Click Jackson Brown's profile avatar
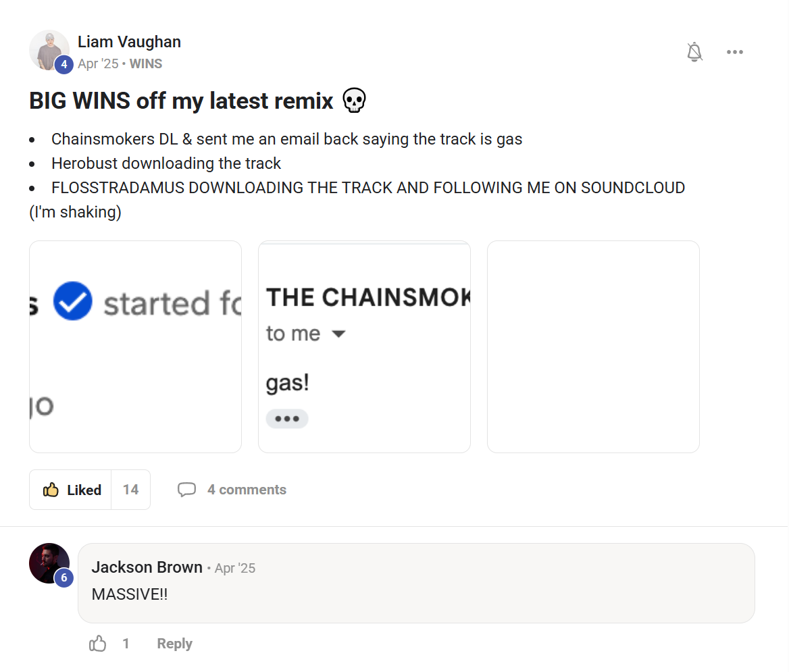This screenshot has width=789, height=672. click(47, 561)
